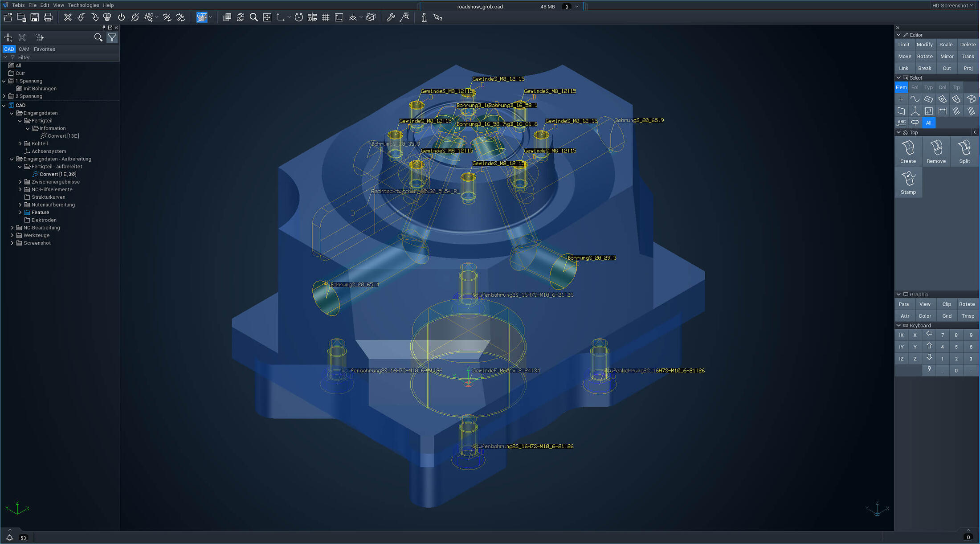Image resolution: width=980 pixels, height=544 pixels.
Task: Click the wrench settings toolbar icon
Action: tap(391, 17)
